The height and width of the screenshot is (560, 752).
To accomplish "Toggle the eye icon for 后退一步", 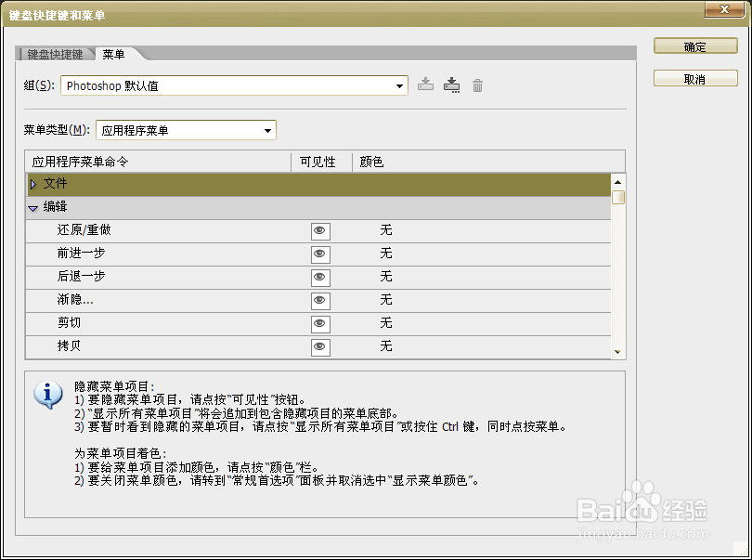I will pos(319,277).
